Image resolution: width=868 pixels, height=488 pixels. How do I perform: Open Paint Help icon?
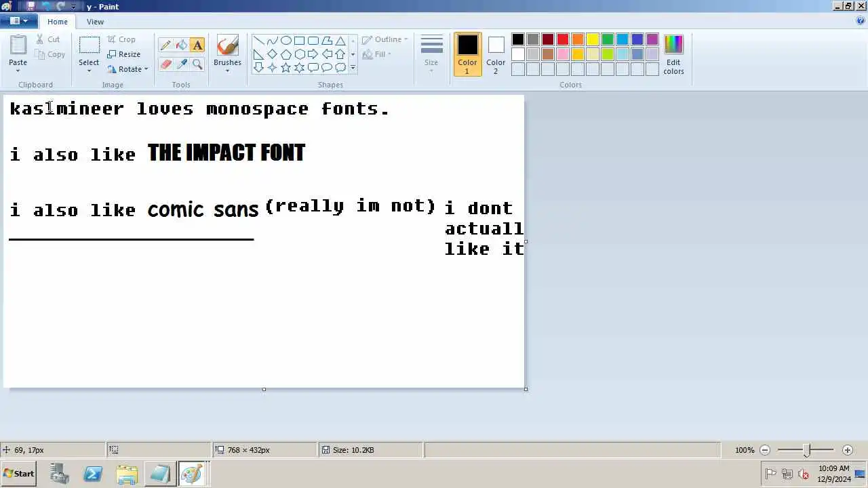pos(861,21)
